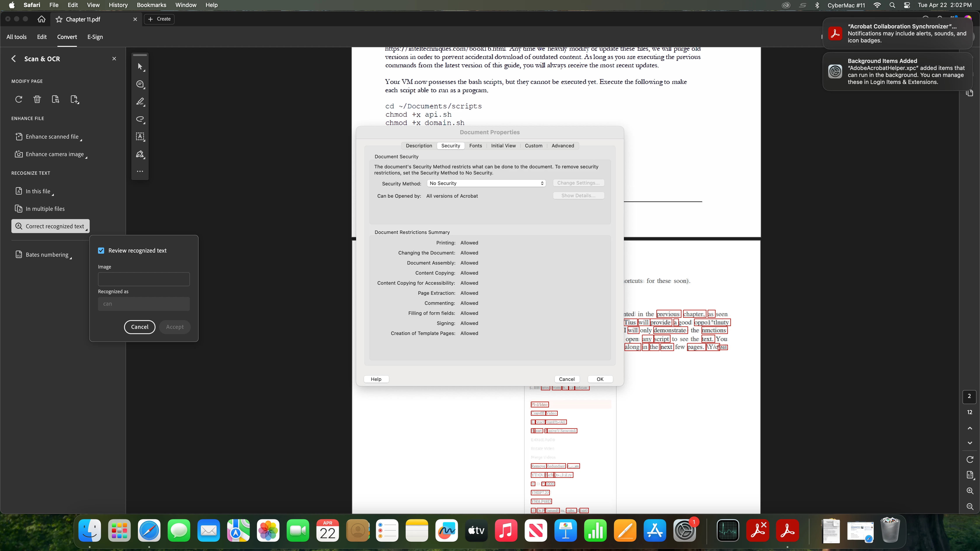The width and height of the screenshot is (980, 551).
Task: Open the three-dot more tools menu
Action: click(140, 171)
